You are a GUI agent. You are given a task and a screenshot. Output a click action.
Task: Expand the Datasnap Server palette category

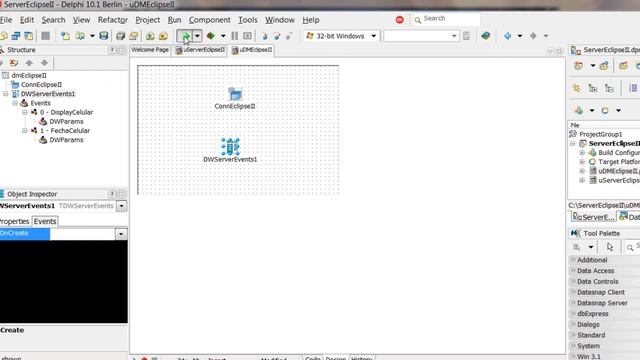pyautogui.click(x=573, y=303)
